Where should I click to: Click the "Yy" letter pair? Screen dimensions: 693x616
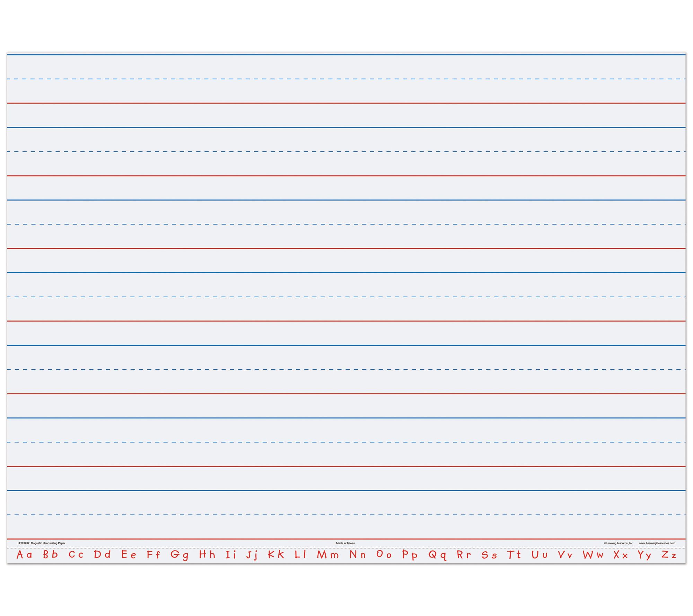point(644,556)
